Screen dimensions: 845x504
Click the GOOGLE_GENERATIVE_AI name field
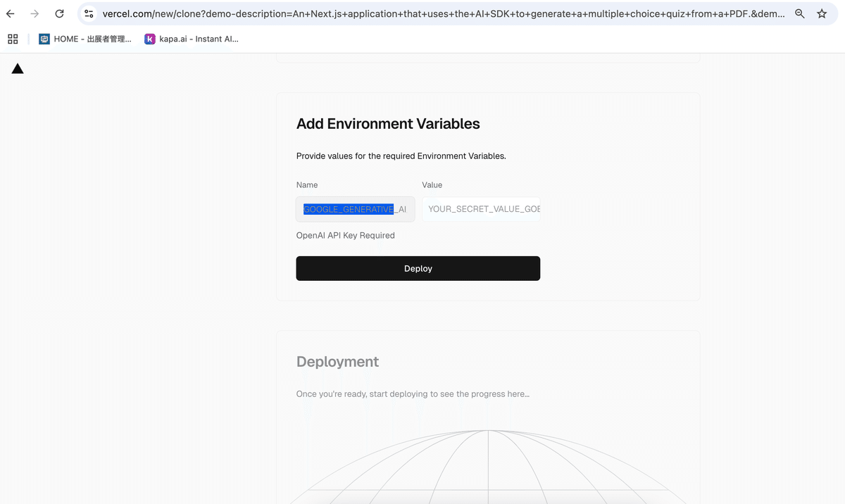tap(355, 209)
